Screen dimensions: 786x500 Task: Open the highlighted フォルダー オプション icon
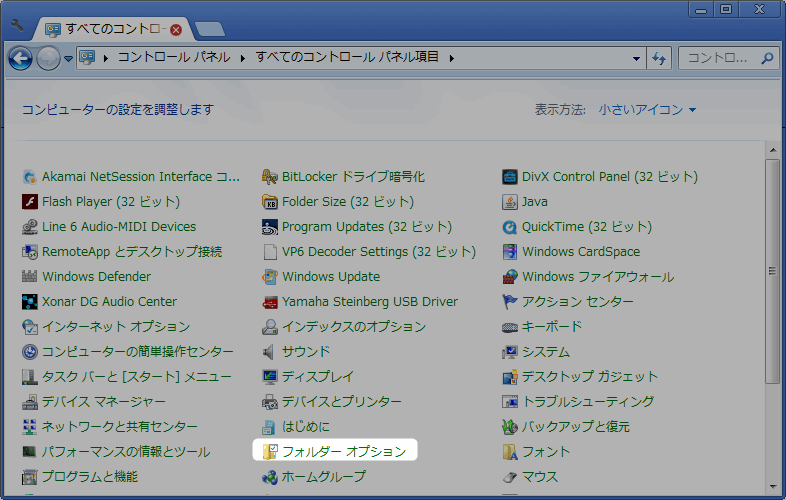(270, 452)
